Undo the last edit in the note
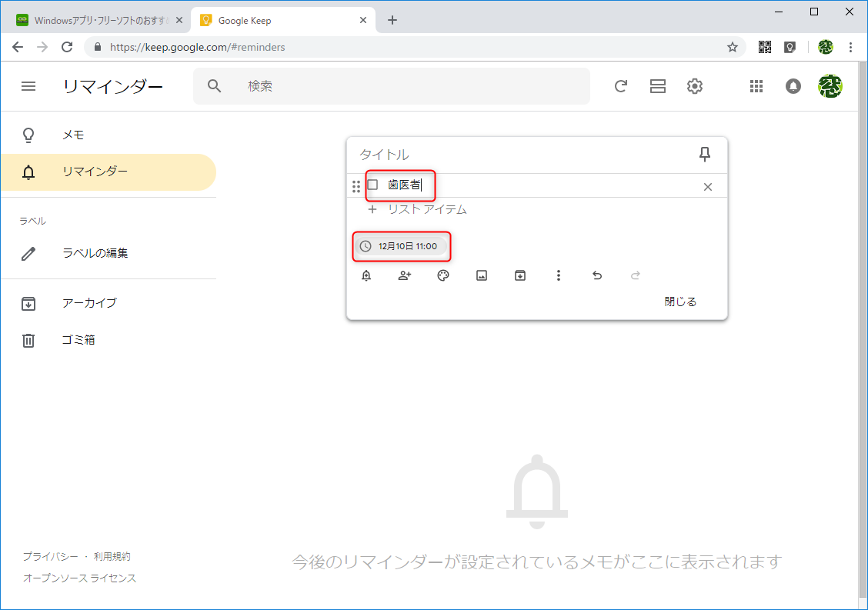Image resolution: width=868 pixels, height=610 pixels. tap(597, 275)
